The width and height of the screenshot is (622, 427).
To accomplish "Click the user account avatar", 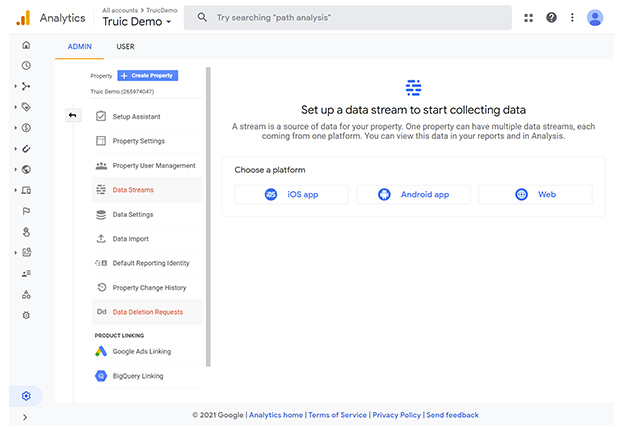I will click(595, 17).
